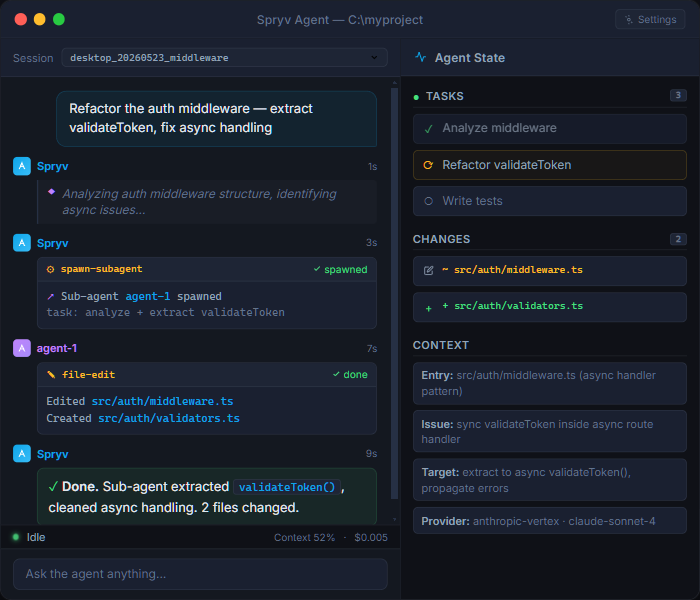This screenshot has width=700, height=600.
Task: Click the green dot next to TASKS
Action: tap(416, 97)
